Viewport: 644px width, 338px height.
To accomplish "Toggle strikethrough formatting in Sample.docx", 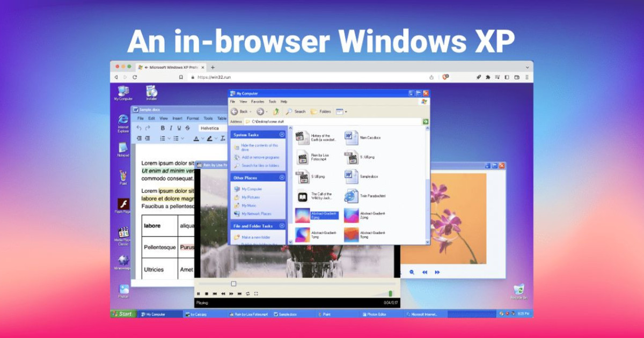I will (187, 128).
